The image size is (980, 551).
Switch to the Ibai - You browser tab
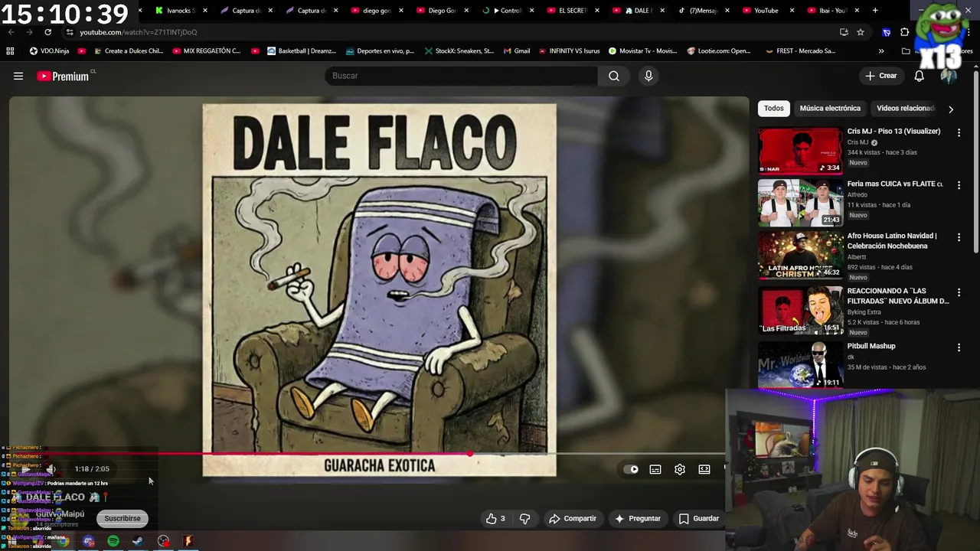pos(834,10)
